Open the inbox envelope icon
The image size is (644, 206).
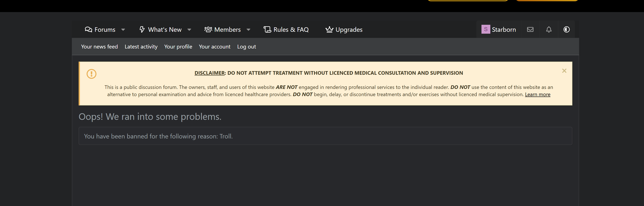pyautogui.click(x=530, y=30)
